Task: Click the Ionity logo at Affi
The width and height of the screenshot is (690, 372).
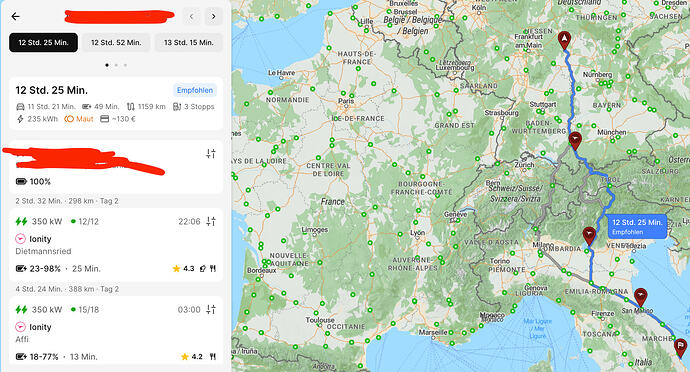Action: pyautogui.click(x=21, y=327)
